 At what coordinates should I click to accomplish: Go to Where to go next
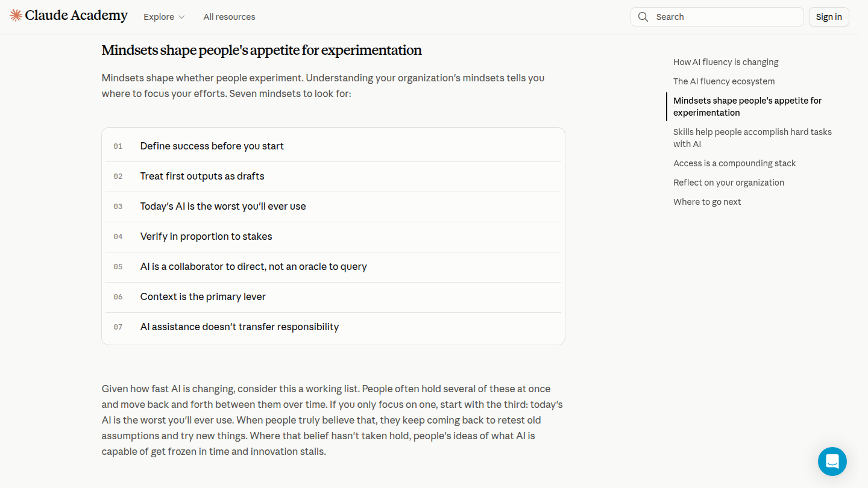[707, 202]
